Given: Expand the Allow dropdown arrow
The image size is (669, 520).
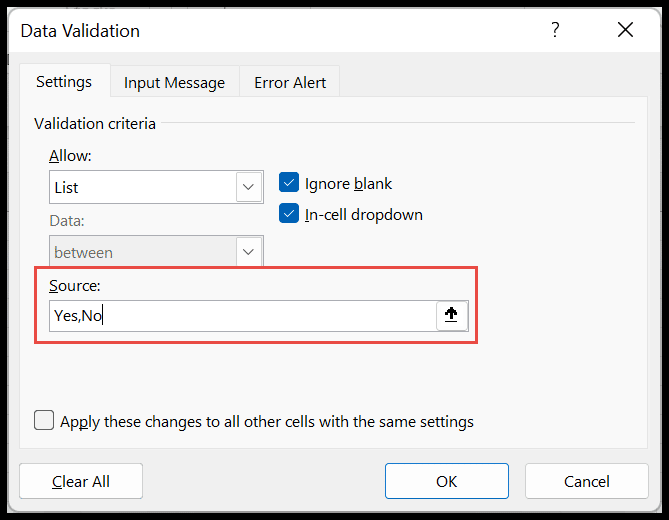Looking at the screenshot, I should [248, 187].
